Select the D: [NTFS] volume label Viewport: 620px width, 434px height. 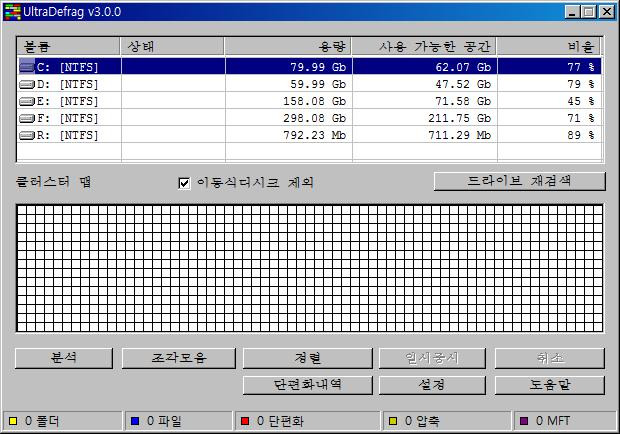pyautogui.click(x=67, y=84)
